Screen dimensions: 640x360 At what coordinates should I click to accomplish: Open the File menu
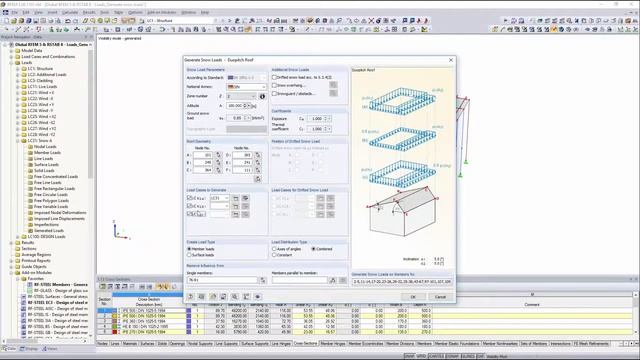click(x=14, y=13)
